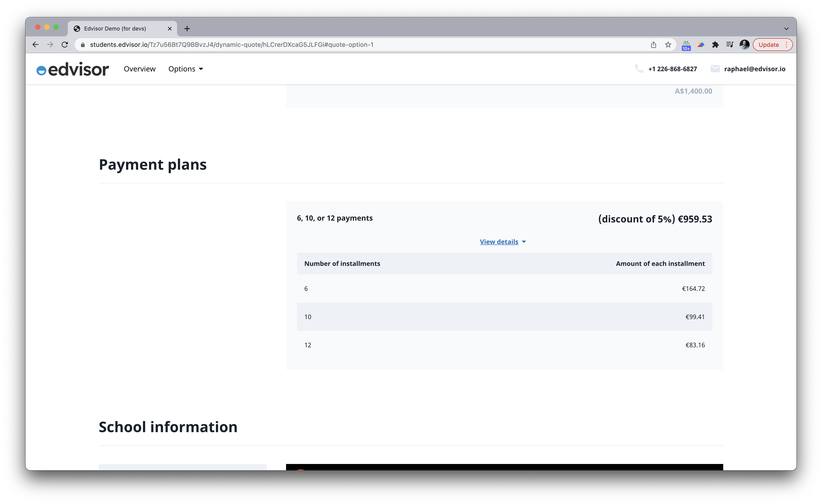Viewport: 822px width, 504px height.
Task: Click the Amount of each installment header
Action: [660, 264]
